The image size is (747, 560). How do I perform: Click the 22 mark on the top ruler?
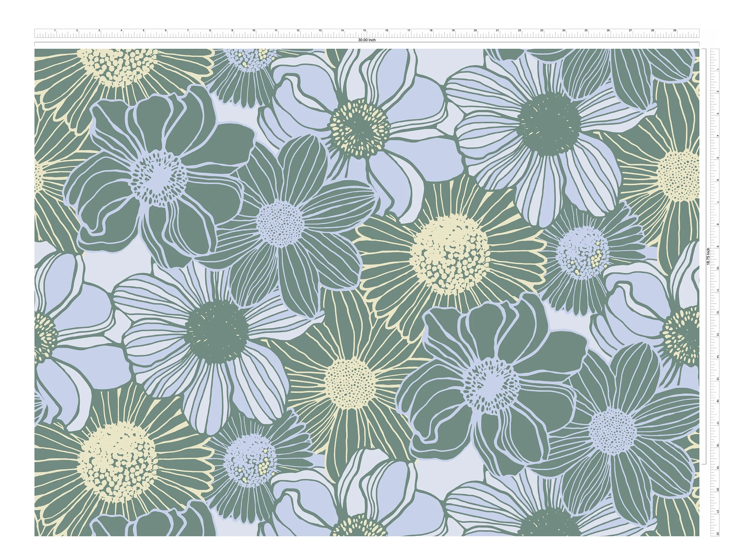[519, 31]
